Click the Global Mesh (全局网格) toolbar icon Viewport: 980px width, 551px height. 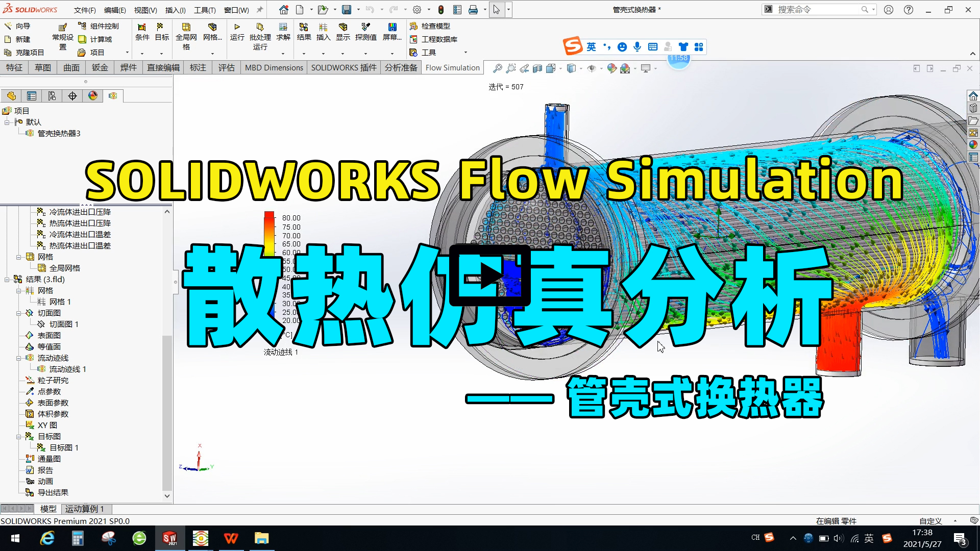(186, 27)
